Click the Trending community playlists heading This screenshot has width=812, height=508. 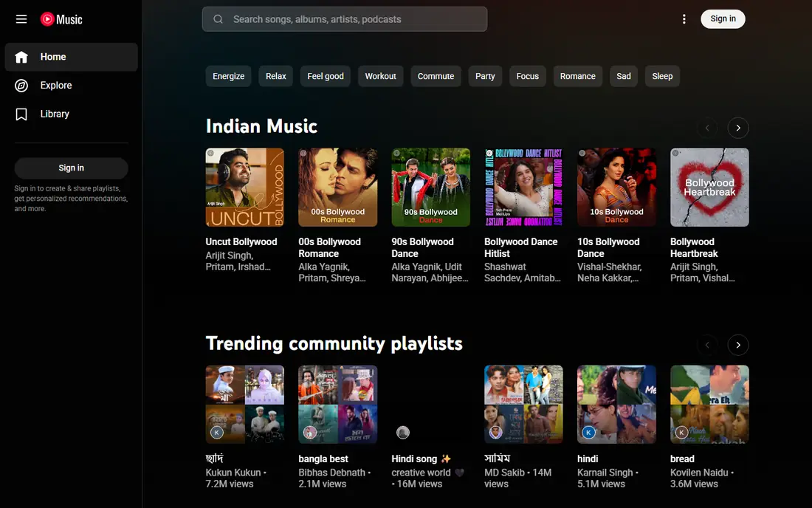click(334, 343)
